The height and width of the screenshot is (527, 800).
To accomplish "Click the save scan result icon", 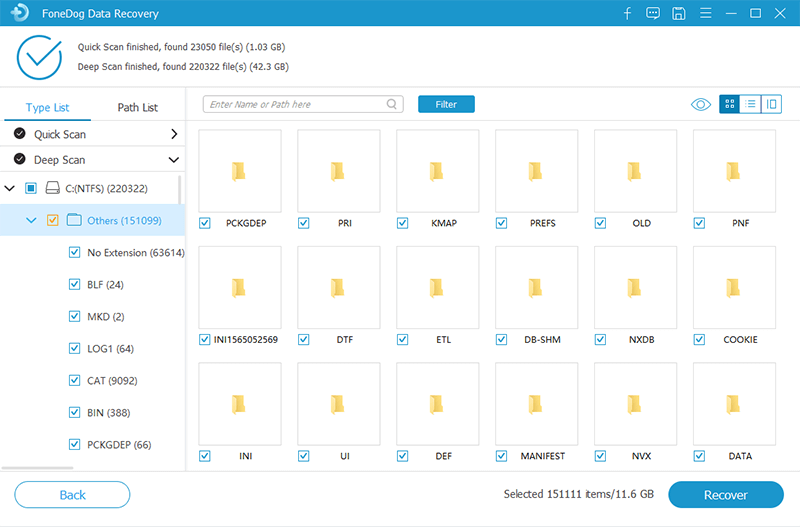I will (679, 14).
